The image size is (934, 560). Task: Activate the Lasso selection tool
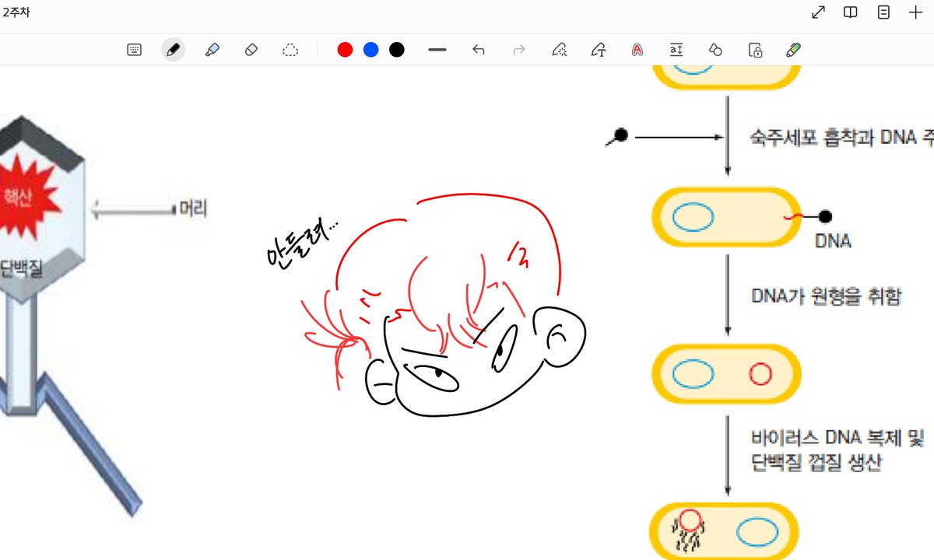coord(291,49)
